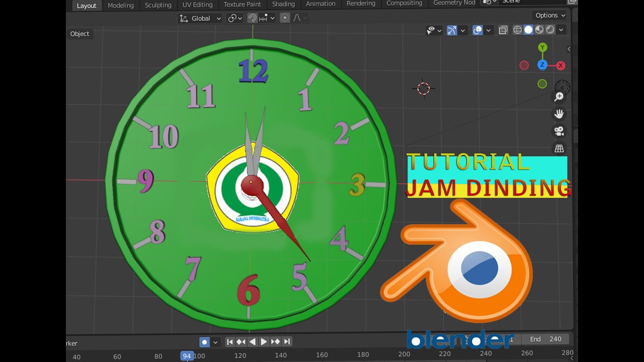Jump to the previous keyframe

pyautogui.click(x=241, y=342)
